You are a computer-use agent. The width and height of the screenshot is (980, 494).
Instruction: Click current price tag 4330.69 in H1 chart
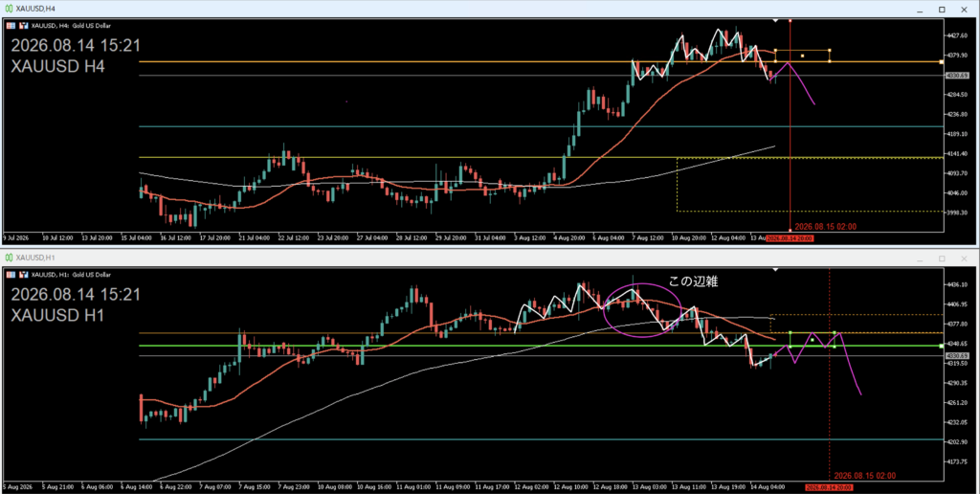956,355
